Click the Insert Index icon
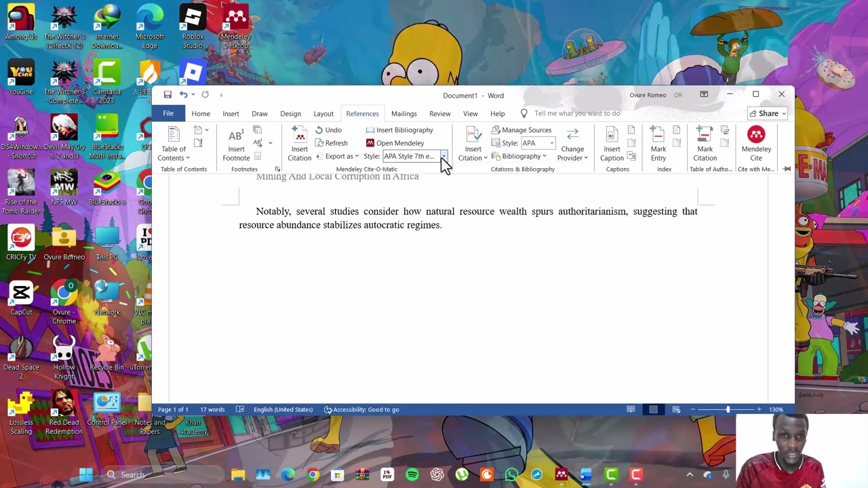The height and width of the screenshot is (488, 868). (x=676, y=130)
